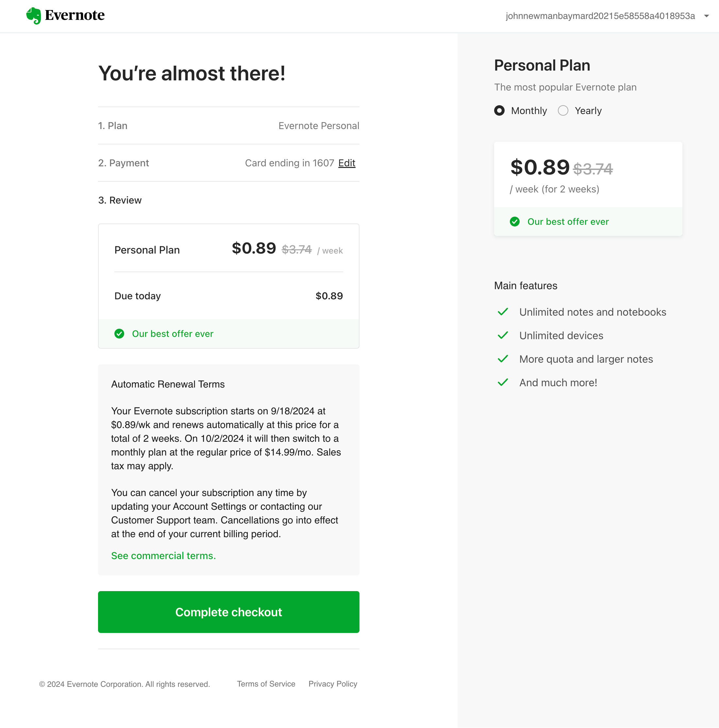Click green check circle in right price card

coord(514,222)
